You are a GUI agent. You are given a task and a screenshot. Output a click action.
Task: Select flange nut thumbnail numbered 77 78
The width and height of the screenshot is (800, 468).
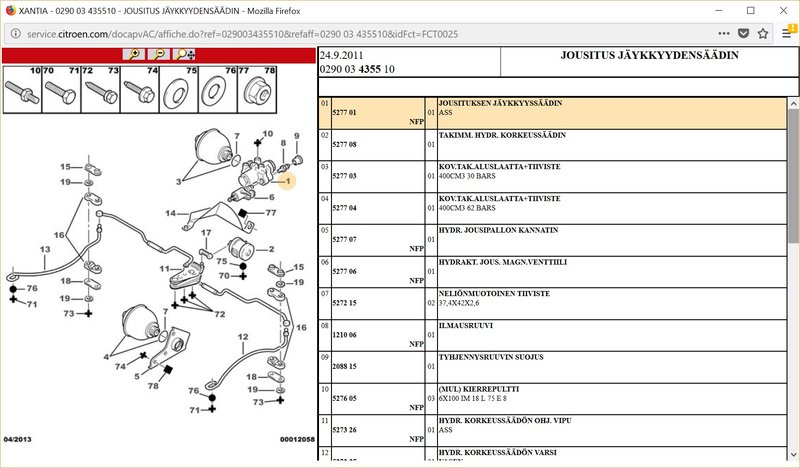pyautogui.click(x=256, y=93)
